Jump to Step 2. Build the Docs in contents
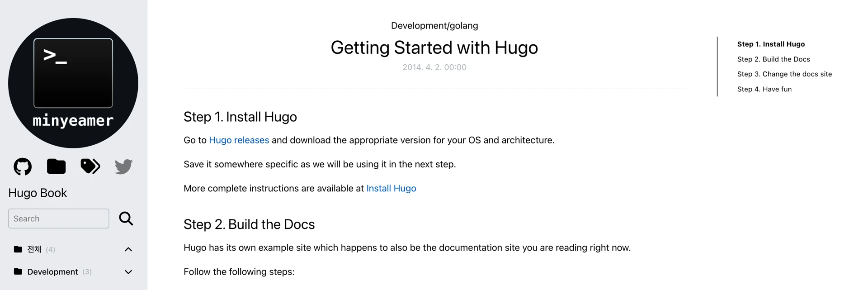This screenshot has height=290, width=868. tap(774, 59)
